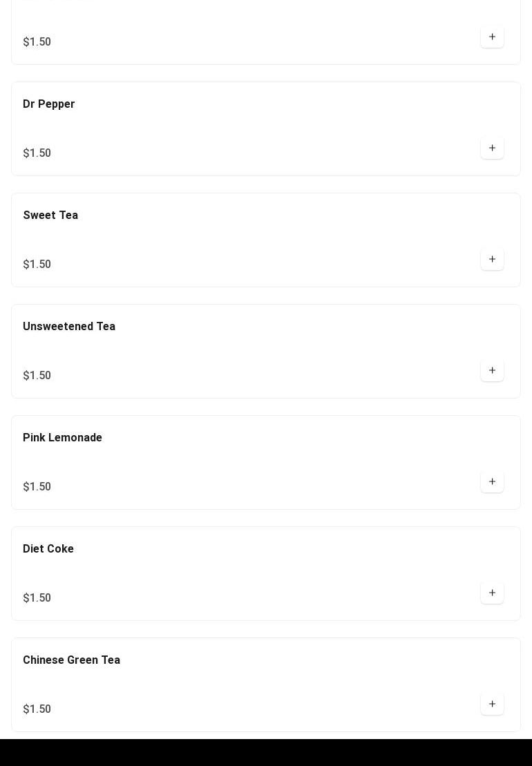Add Dr Pepper using its plus icon
This screenshot has width=532, height=766.
[x=492, y=148]
